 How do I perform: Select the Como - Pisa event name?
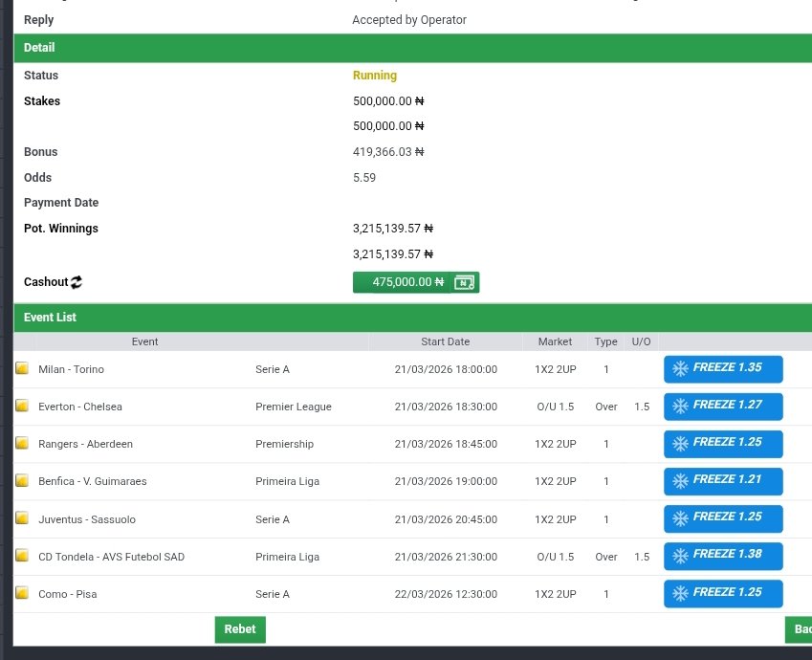[67, 594]
